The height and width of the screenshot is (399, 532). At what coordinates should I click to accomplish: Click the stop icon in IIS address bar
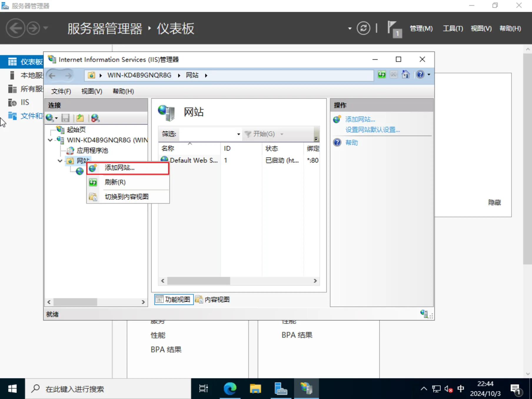pos(393,75)
